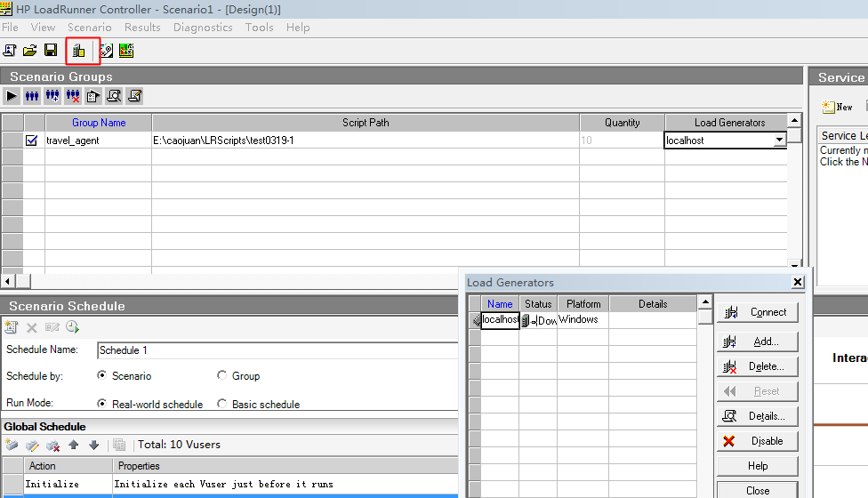
Task: Open the Results menu
Action: pos(142,27)
